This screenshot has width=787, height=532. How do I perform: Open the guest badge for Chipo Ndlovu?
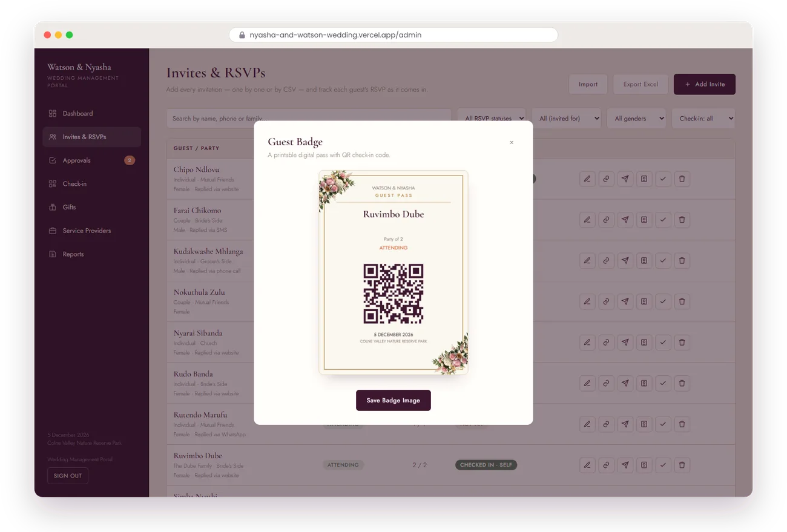point(644,179)
